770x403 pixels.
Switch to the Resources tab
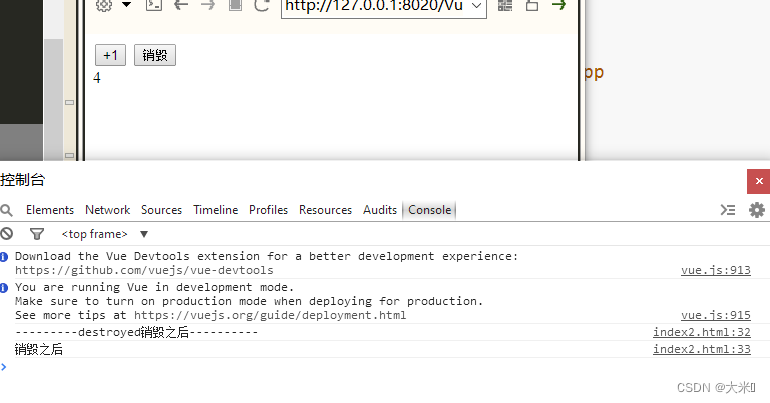pos(326,210)
